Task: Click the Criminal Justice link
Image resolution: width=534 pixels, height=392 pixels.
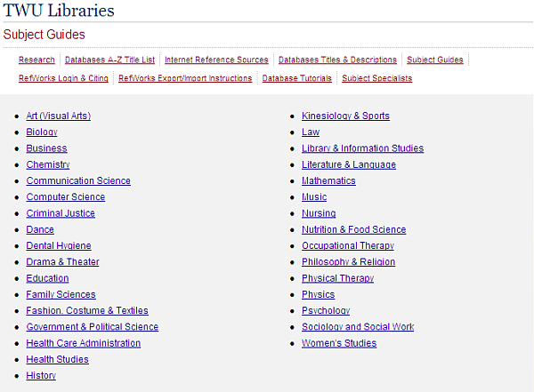Action: [x=61, y=213]
